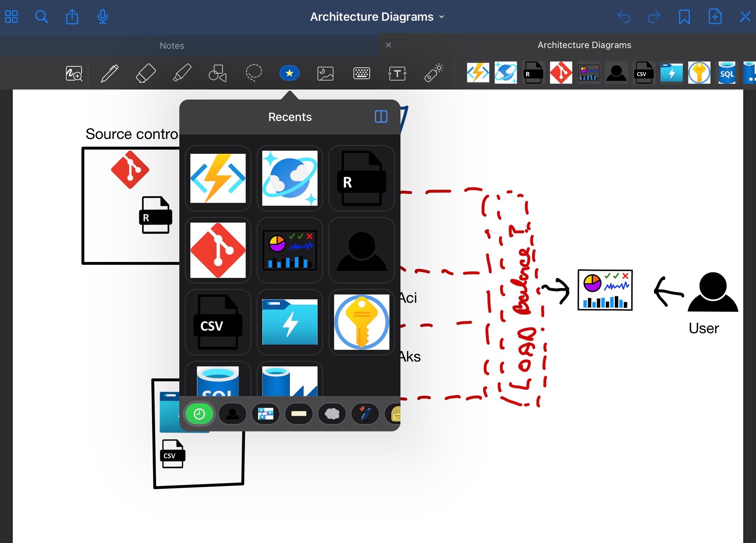Insert Azure Functions element from Recents

click(218, 178)
